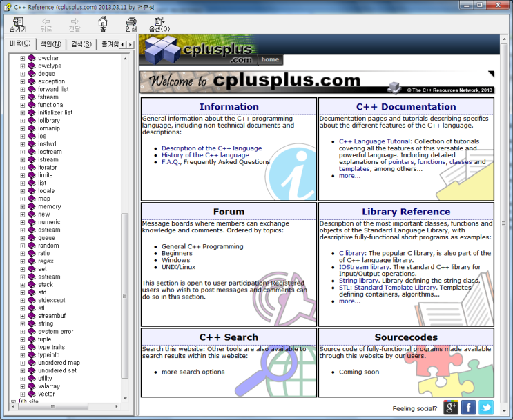
Task: Expand the set tree node
Action: point(22,269)
